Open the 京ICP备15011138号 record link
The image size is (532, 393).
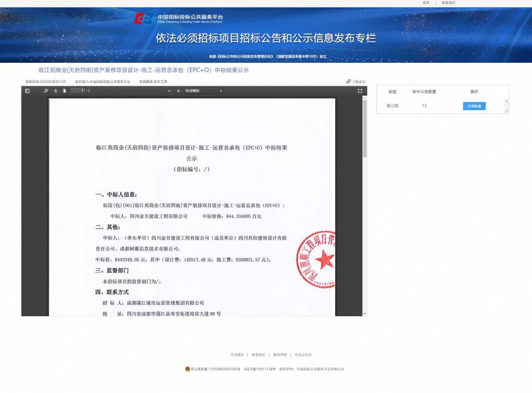259,369
